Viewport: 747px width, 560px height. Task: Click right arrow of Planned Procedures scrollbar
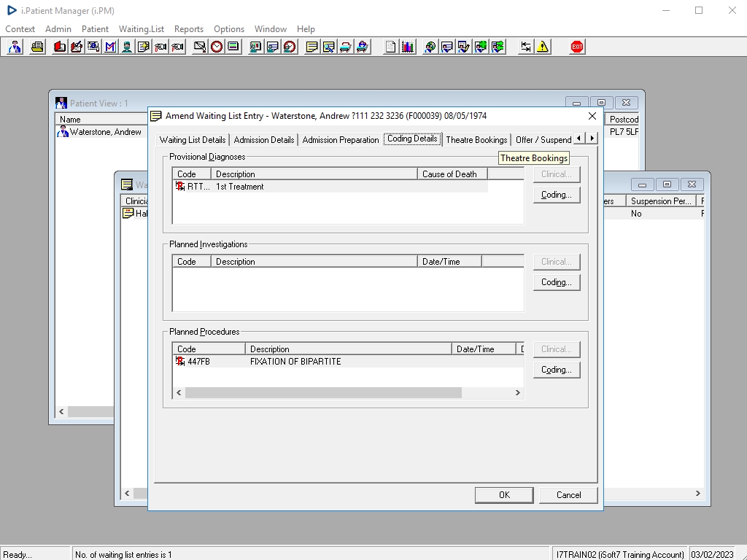coord(517,393)
